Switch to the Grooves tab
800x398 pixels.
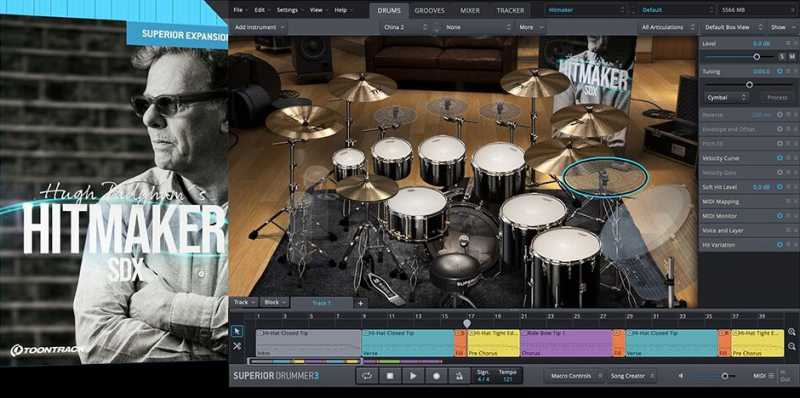pyautogui.click(x=430, y=10)
